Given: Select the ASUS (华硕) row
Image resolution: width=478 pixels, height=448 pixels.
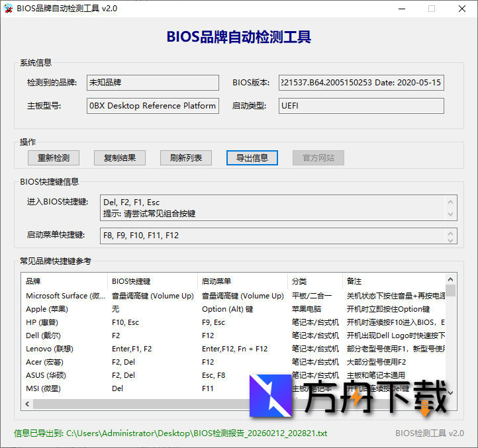Looking at the screenshot, I should 233,375.
